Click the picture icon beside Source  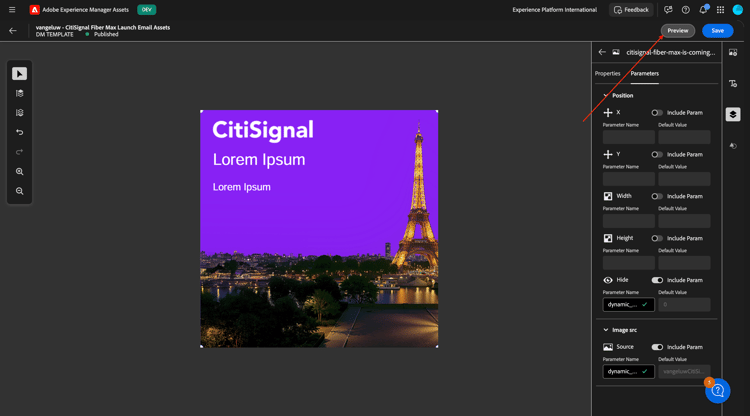pos(608,347)
